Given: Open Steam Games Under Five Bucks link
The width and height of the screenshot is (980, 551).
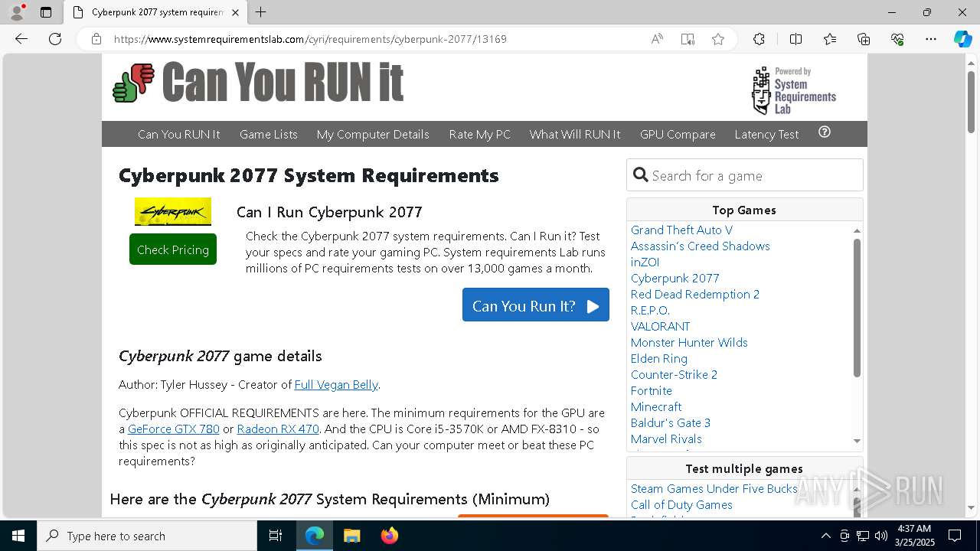Looking at the screenshot, I should click(x=714, y=488).
